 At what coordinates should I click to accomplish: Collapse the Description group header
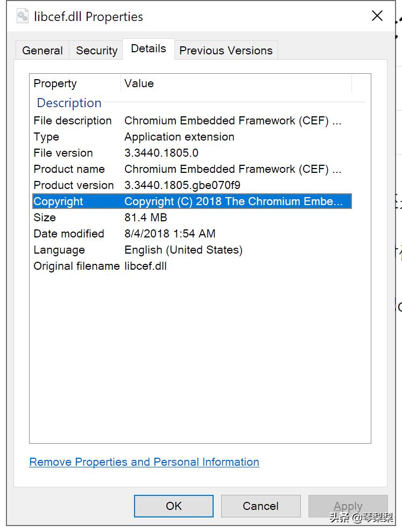click(x=69, y=103)
